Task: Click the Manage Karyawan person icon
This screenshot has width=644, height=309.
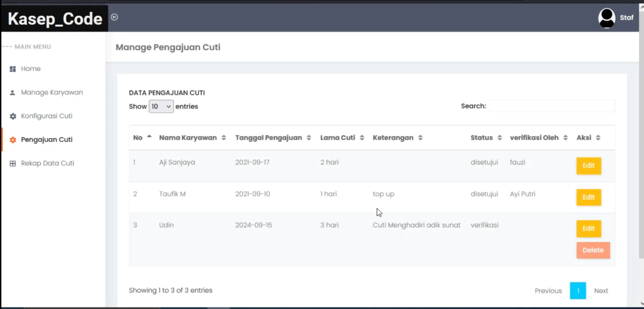Action: (x=12, y=92)
